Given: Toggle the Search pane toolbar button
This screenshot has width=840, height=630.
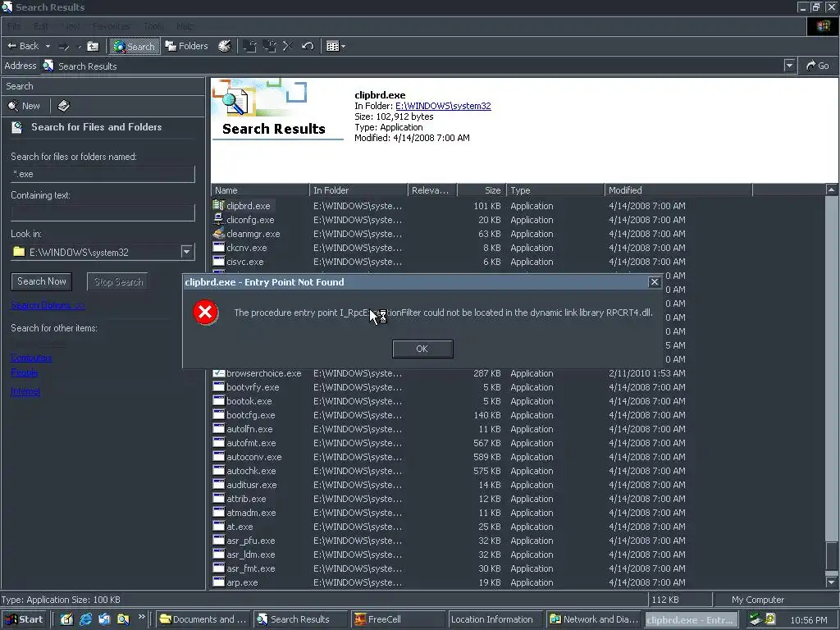Looking at the screenshot, I should pos(134,46).
